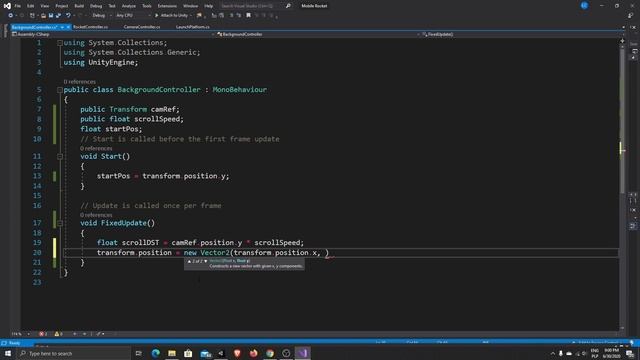Viewport: 640px width, 360px height.
Task: Open Firefox from taskbar
Action: 253,353
